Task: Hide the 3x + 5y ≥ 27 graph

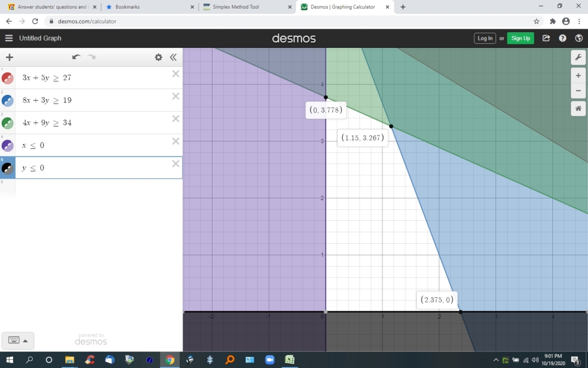Action: pos(7,78)
